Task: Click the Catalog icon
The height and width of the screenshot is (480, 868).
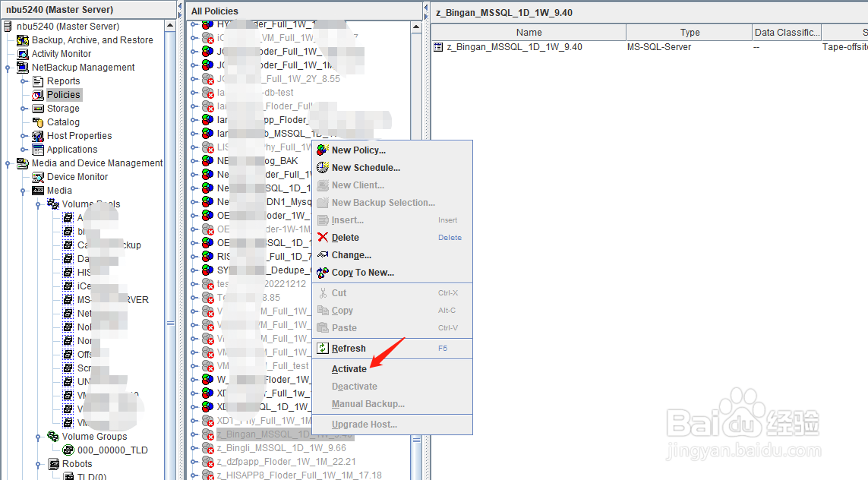Action: (x=38, y=122)
